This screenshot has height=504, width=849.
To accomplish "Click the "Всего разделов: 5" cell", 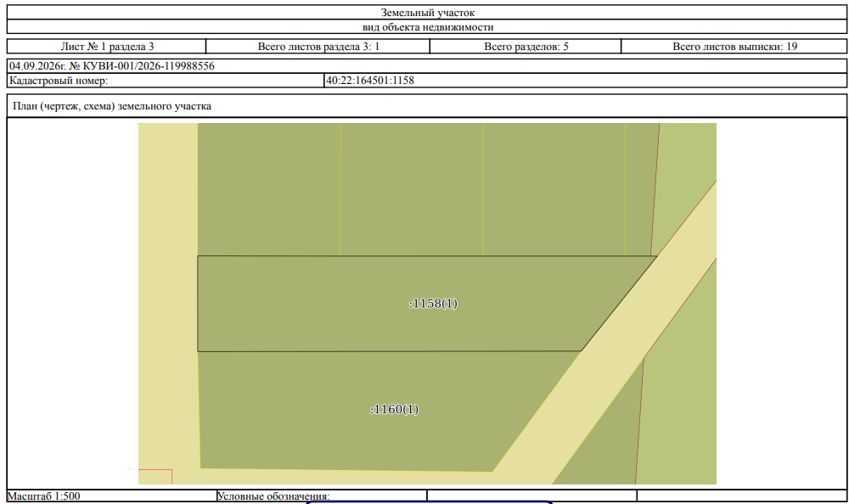I will (526, 47).
